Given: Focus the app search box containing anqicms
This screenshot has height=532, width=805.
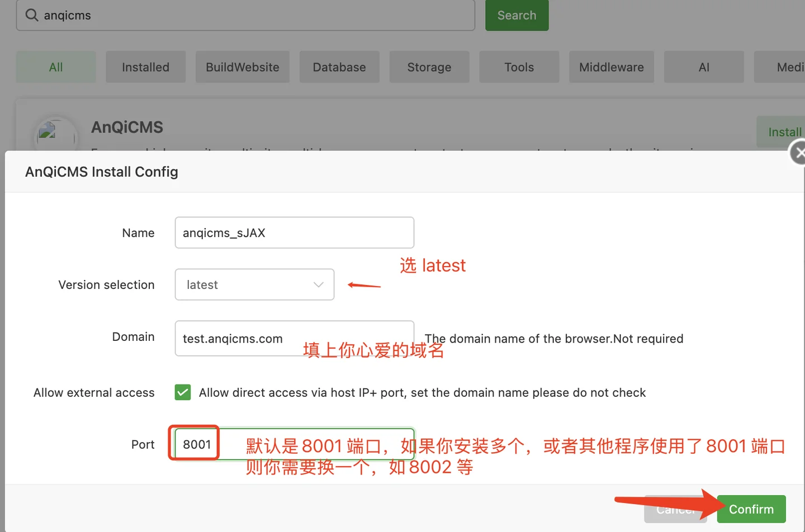Looking at the screenshot, I should tap(245, 15).
